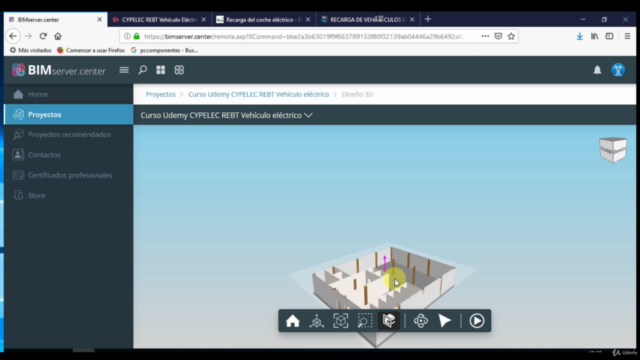
Task: Reload the current page
Action: tap(43, 36)
